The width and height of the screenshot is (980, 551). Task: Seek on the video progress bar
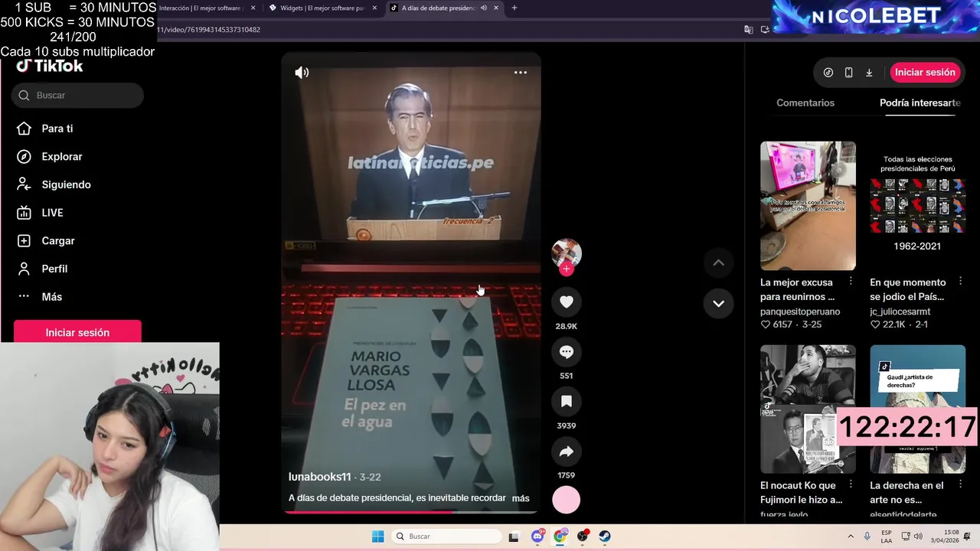click(x=411, y=511)
